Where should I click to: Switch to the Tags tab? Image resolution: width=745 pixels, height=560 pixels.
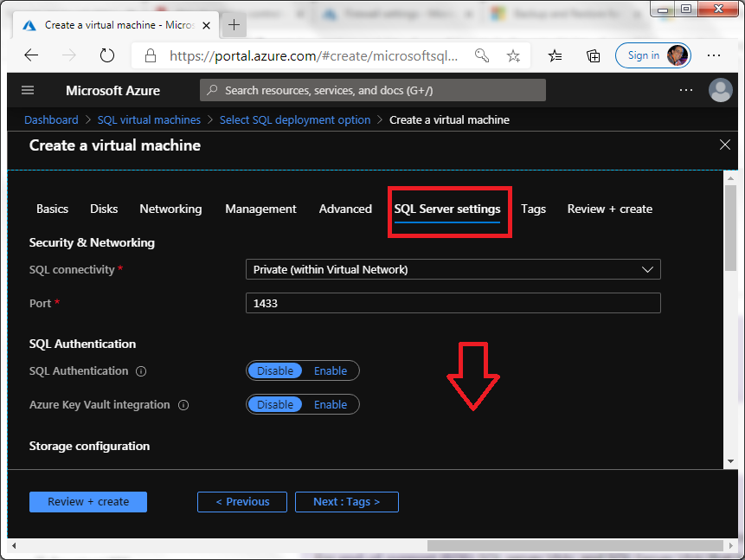[533, 209]
